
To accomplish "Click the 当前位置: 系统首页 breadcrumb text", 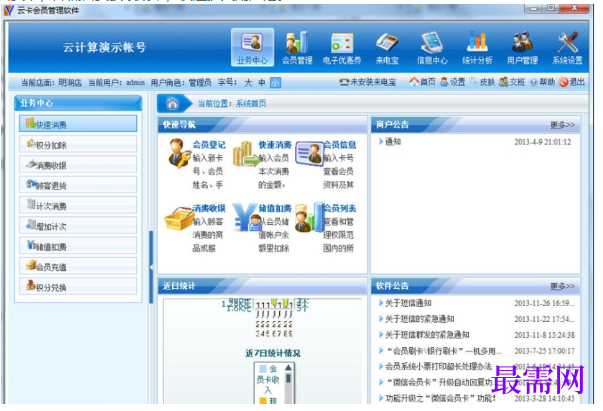I will click(x=232, y=103).
